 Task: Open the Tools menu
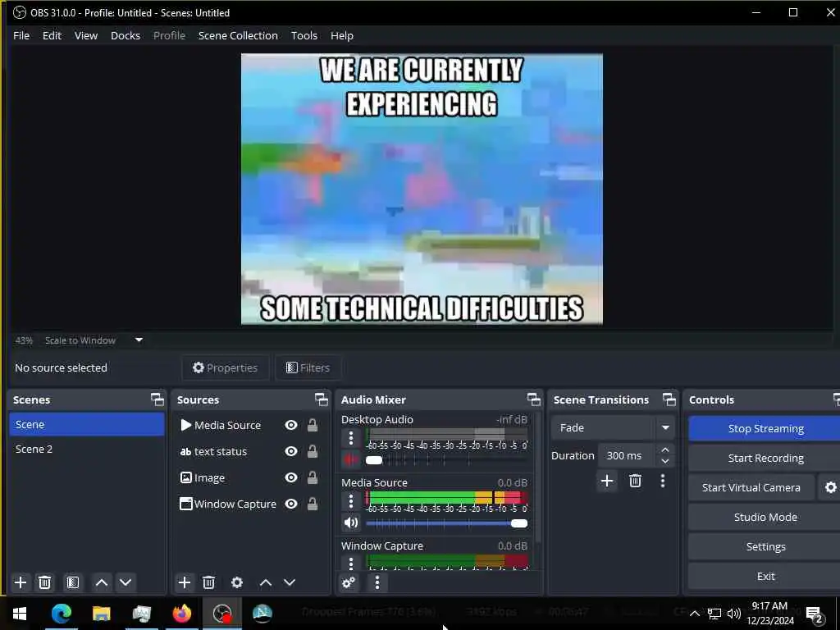[304, 35]
